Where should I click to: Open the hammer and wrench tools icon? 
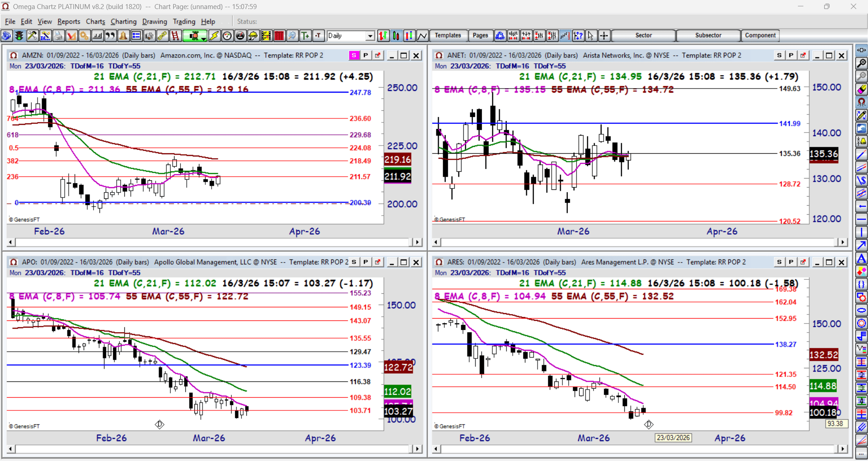(x=32, y=36)
